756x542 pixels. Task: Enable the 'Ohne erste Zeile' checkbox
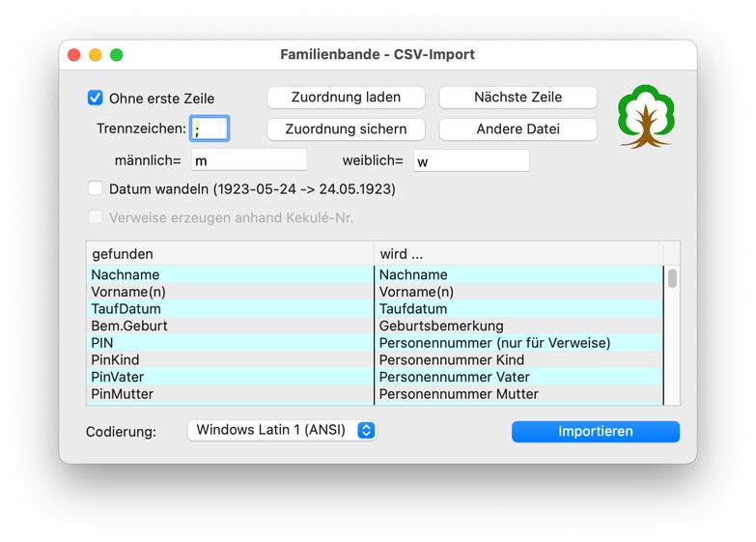coord(95,98)
